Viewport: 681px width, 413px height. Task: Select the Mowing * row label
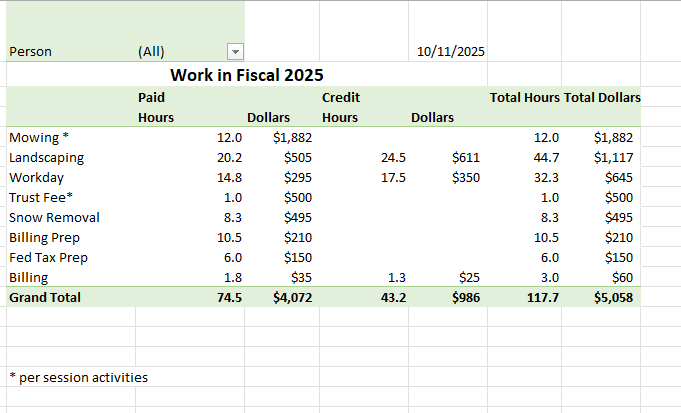[x=38, y=137]
